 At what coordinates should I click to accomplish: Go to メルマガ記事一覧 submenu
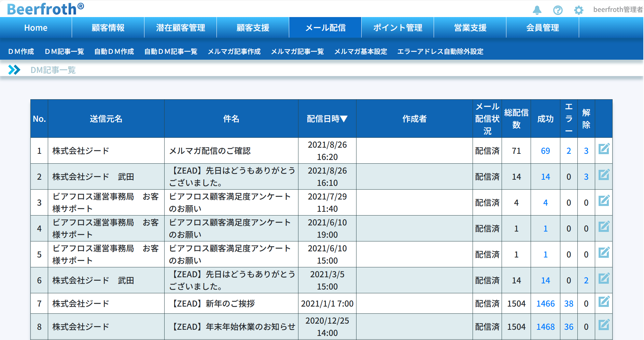coord(297,51)
